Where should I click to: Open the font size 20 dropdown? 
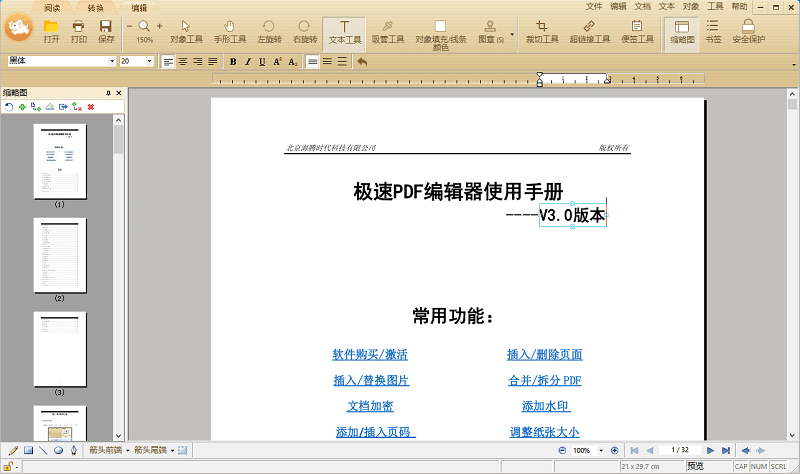150,61
